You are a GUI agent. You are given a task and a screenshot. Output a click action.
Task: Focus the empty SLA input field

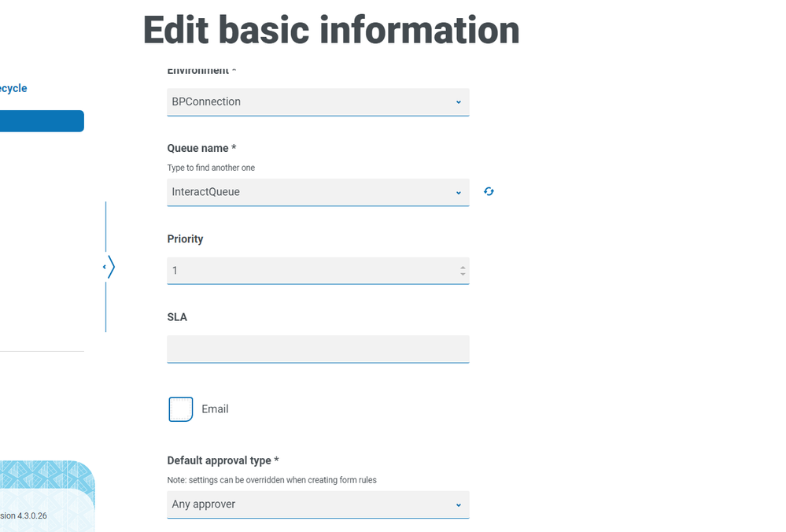click(x=318, y=349)
